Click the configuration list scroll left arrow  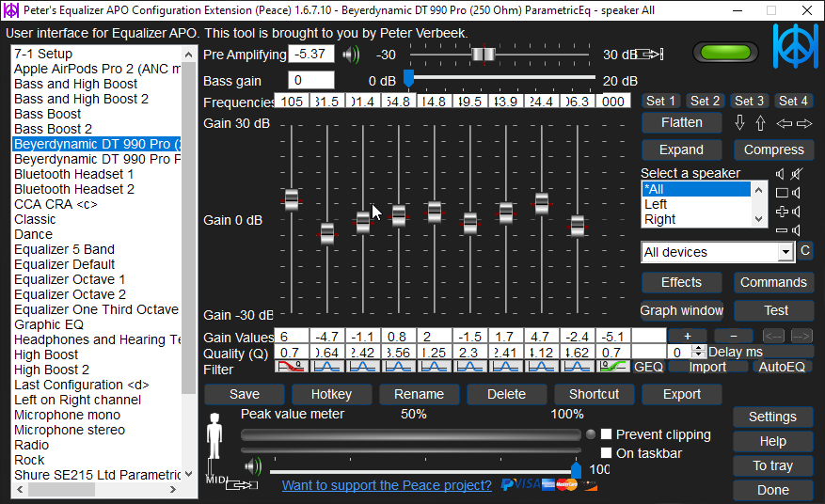(x=20, y=489)
